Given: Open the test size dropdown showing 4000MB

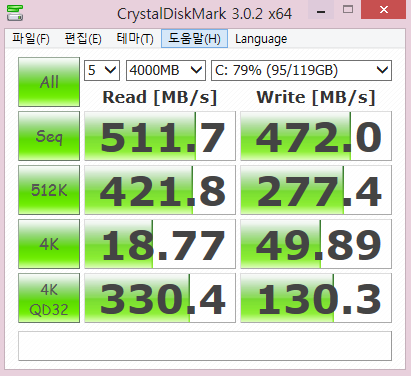Looking at the screenshot, I should pyautogui.click(x=166, y=70).
